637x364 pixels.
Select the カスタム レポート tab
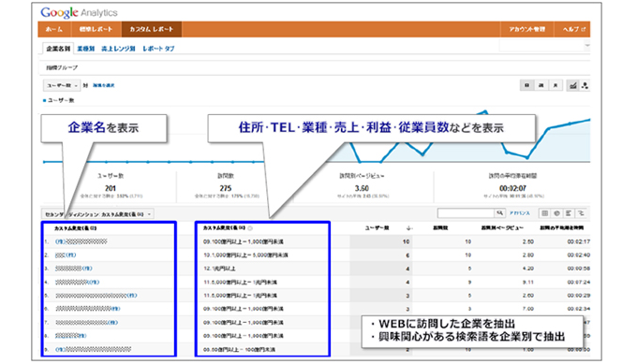152,29
